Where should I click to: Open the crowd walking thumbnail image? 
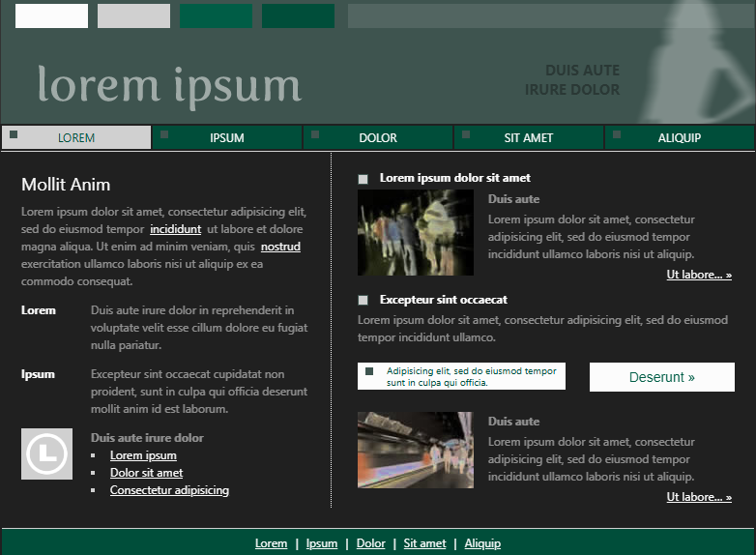[x=416, y=232]
